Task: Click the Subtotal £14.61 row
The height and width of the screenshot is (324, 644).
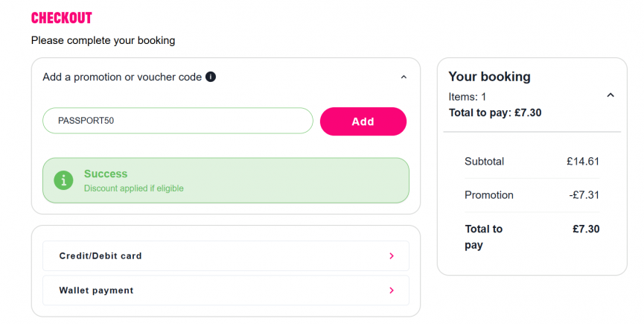Action: (532, 162)
